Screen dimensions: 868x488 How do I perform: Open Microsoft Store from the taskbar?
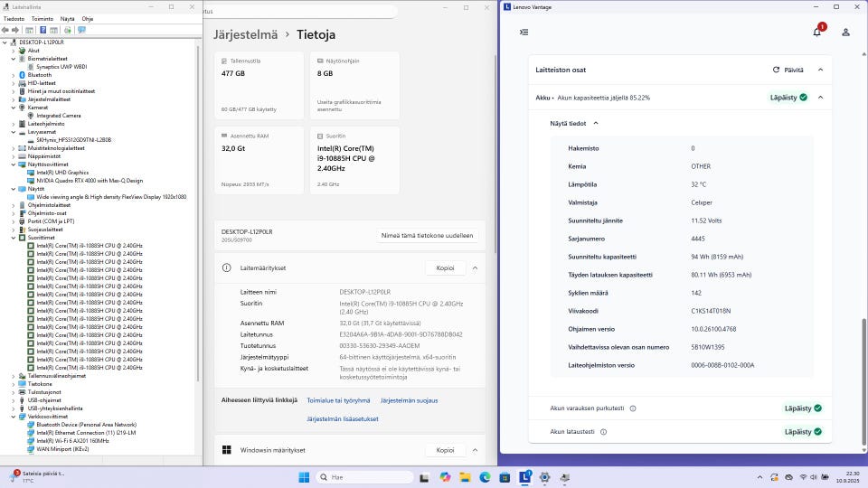(505, 477)
